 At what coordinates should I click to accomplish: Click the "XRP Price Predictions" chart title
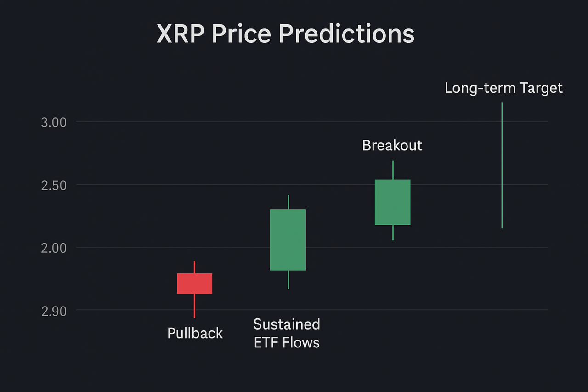285,34
